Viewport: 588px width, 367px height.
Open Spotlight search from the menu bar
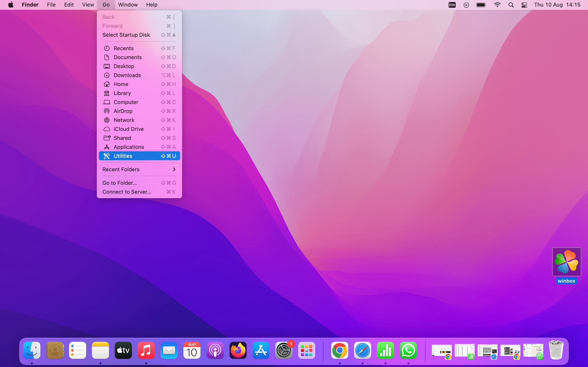click(x=511, y=5)
